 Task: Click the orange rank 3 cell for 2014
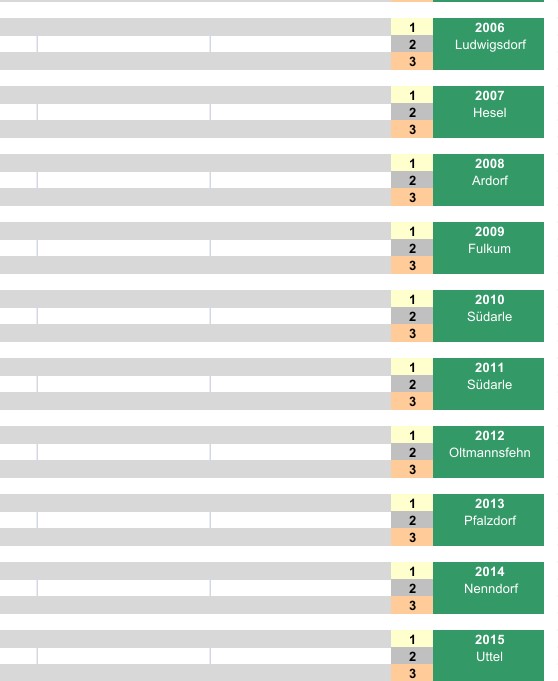pyautogui.click(x=412, y=605)
